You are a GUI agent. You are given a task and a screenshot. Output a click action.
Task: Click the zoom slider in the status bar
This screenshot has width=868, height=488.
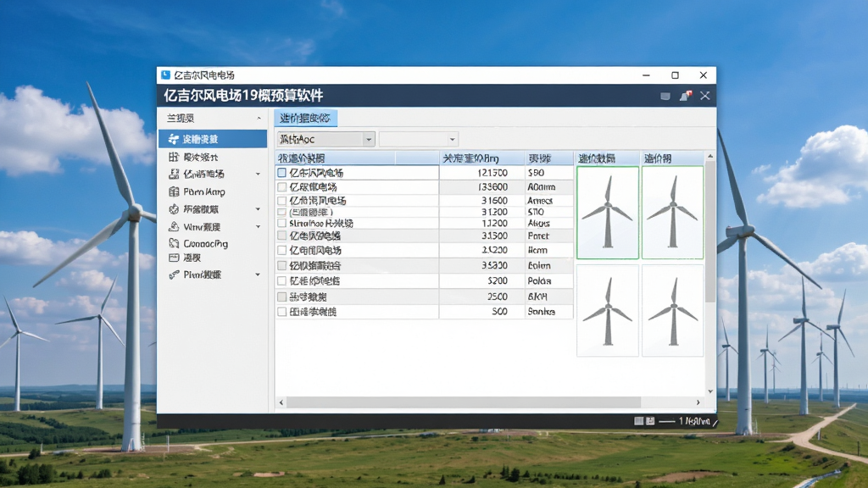[x=667, y=422]
